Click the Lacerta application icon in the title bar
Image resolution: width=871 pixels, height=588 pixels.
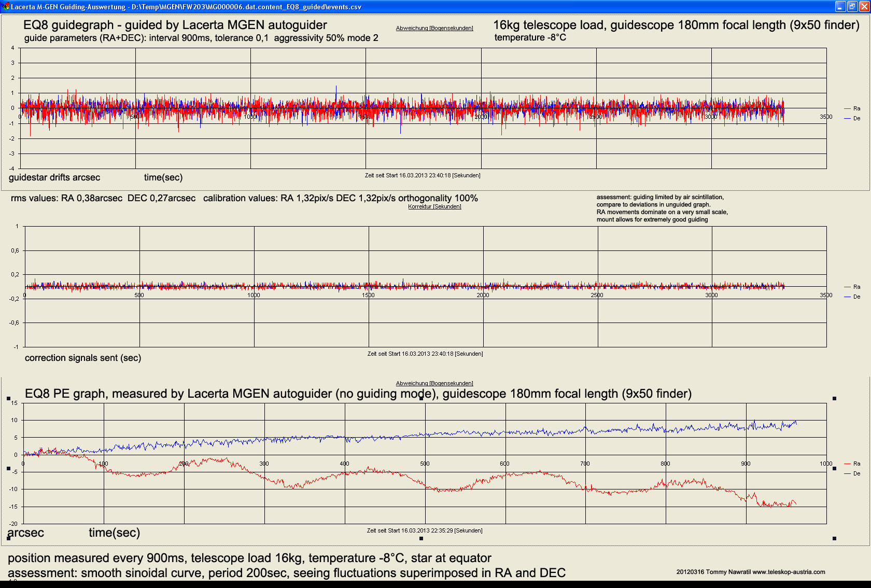4,6
